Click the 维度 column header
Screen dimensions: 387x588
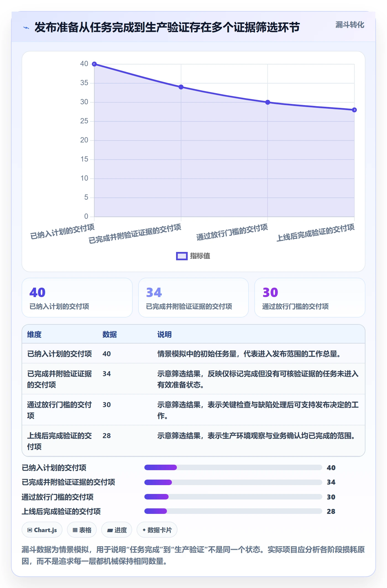34,335
